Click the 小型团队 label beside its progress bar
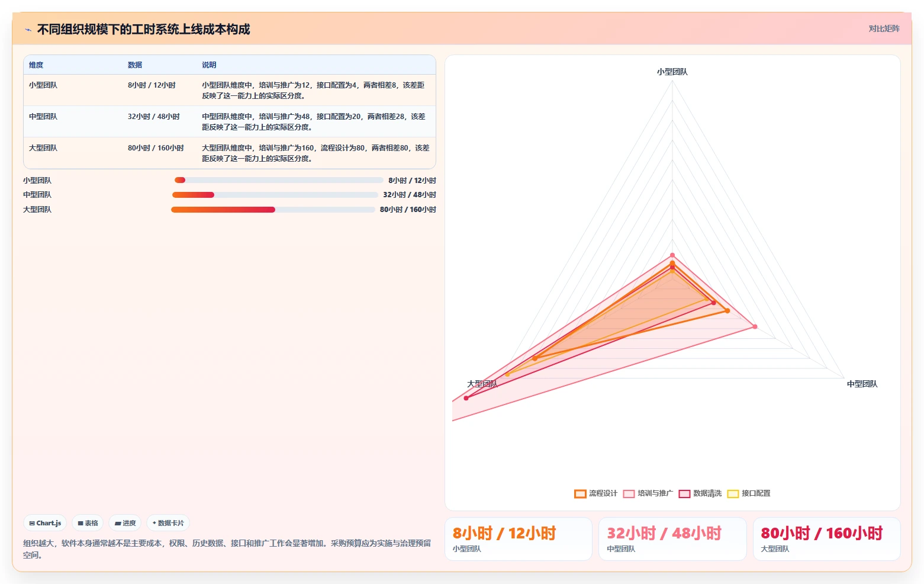This screenshot has height=584, width=924. [37, 181]
